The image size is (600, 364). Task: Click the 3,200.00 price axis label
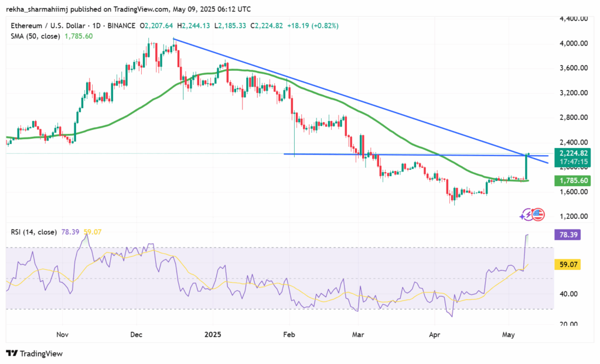click(x=574, y=92)
